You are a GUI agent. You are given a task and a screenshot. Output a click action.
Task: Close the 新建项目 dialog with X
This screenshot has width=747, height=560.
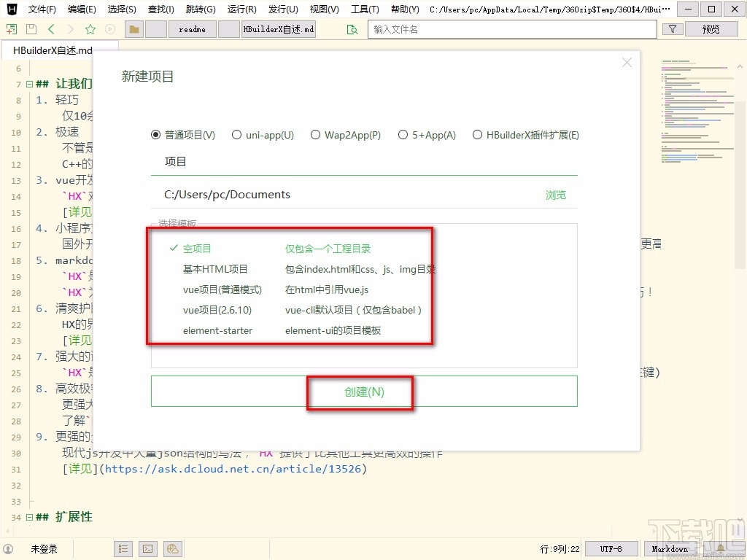(627, 63)
